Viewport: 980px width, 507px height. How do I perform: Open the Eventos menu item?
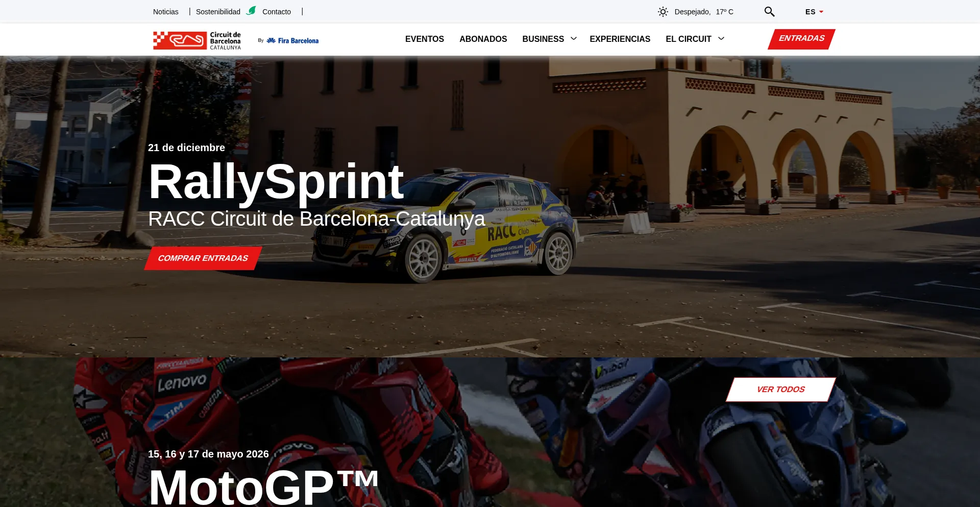[424, 39]
